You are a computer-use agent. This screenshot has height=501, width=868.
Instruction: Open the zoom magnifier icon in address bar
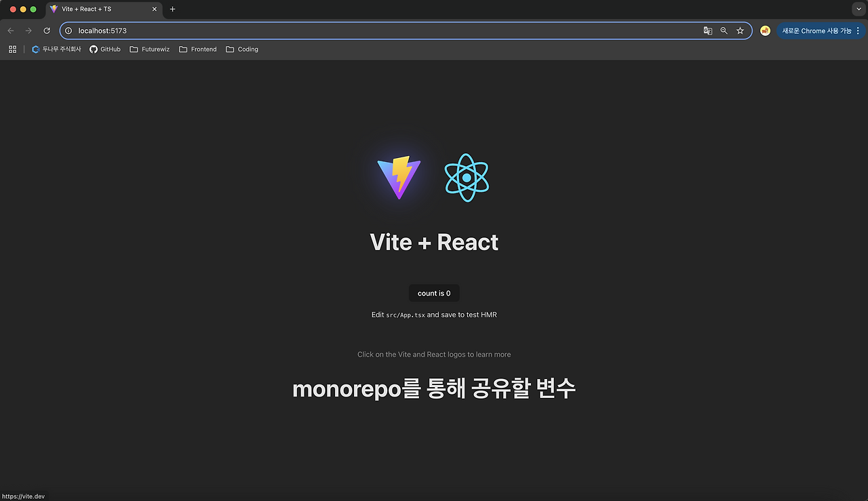pos(724,31)
